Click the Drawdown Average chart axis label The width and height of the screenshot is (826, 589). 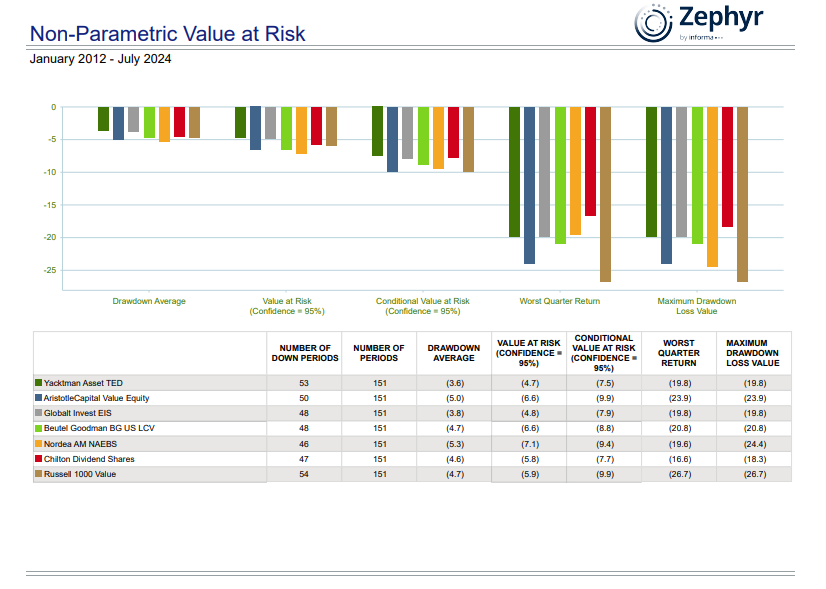click(149, 301)
